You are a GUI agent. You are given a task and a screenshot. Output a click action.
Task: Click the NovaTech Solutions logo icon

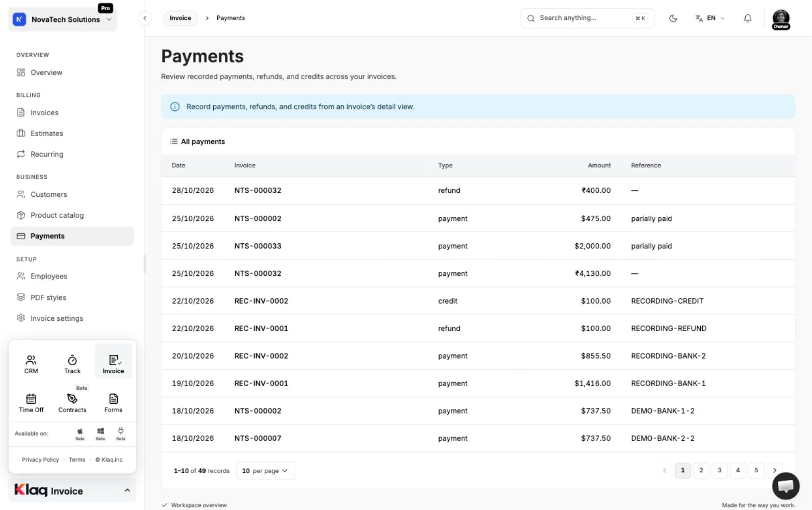[x=19, y=19]
